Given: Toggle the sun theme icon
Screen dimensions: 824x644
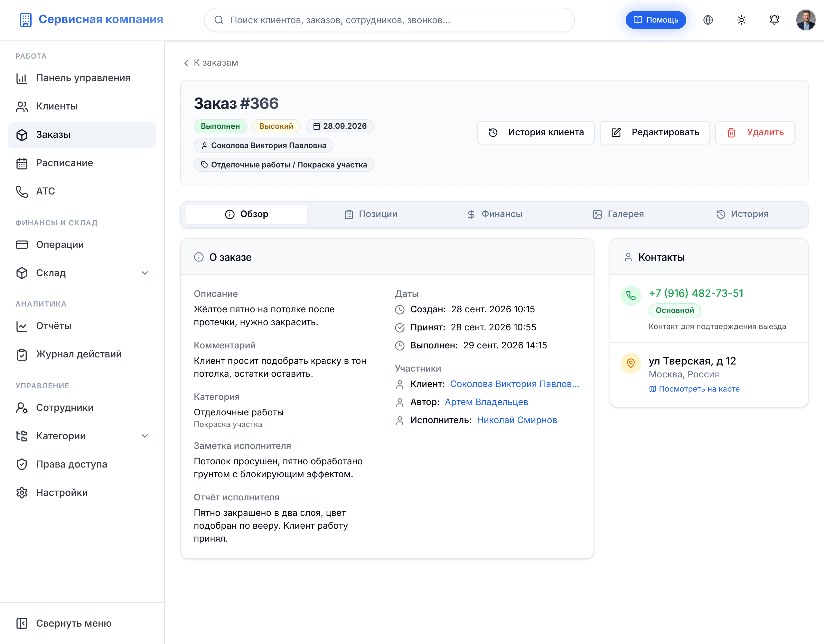Looking at the screenshot, I should point(741,20).
